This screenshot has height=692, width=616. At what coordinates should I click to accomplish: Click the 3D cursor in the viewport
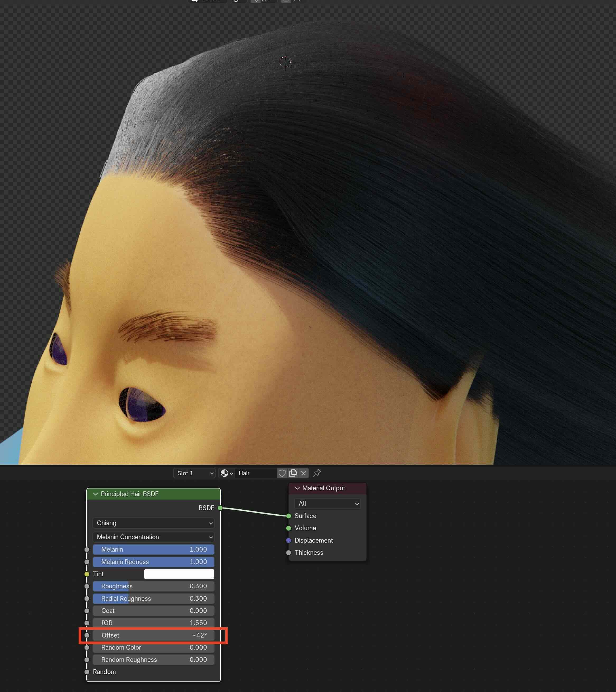coord(285,62)
